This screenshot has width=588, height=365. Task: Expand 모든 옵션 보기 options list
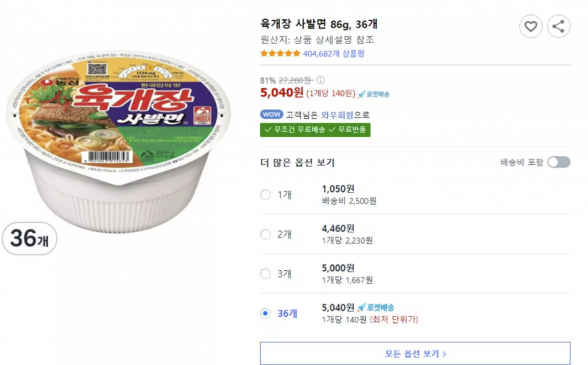pos(415,354)
